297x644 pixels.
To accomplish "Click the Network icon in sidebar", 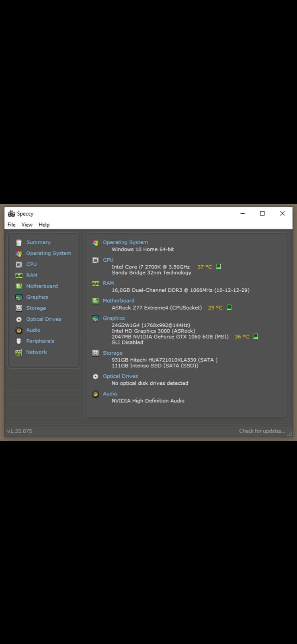I will (x=18, y=352).
